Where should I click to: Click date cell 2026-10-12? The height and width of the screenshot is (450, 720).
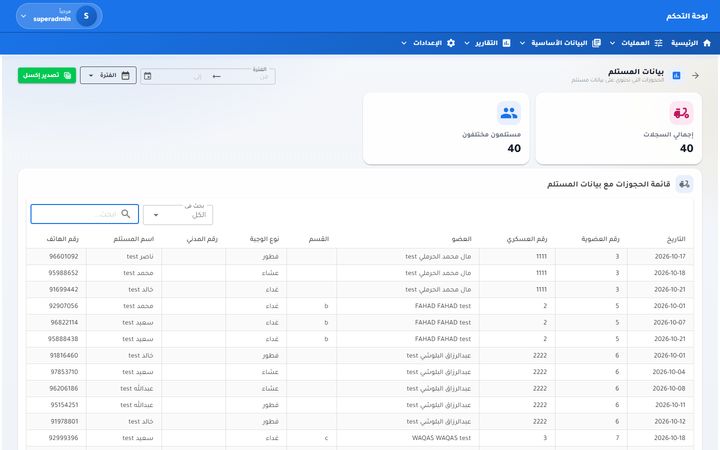pos(669,422)
